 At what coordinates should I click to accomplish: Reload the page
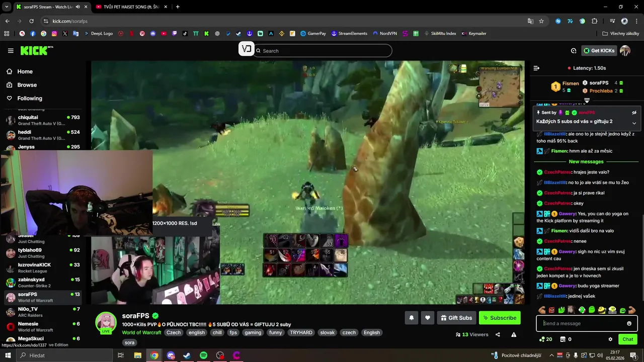(x=31, y=21)
